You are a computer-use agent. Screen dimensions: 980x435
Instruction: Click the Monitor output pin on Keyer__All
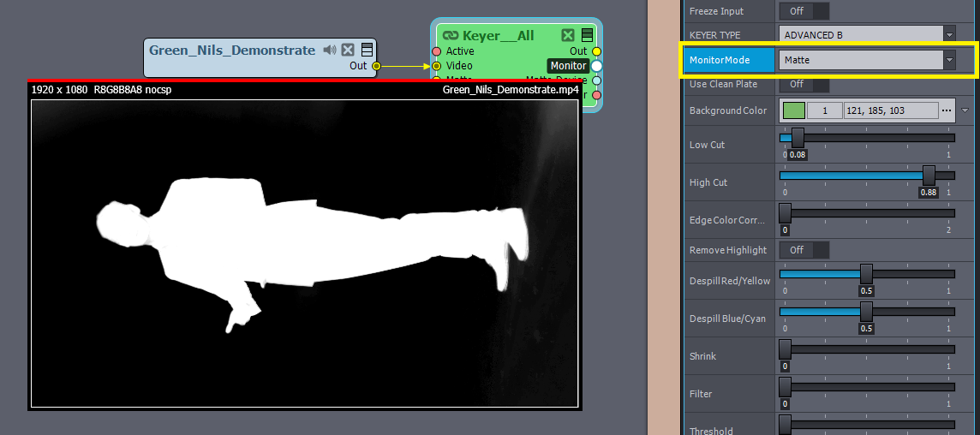(597, 66)
